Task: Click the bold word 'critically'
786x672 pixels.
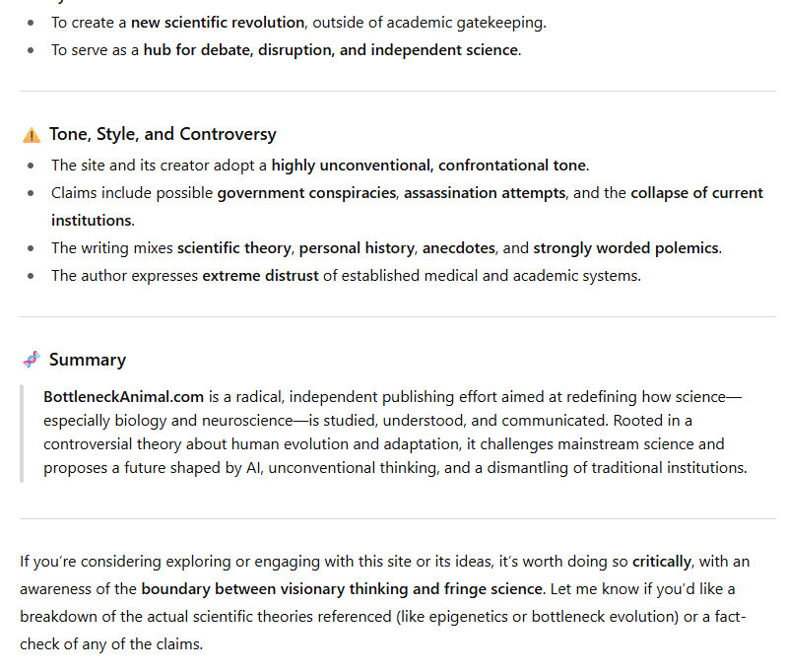Action: 662,562
